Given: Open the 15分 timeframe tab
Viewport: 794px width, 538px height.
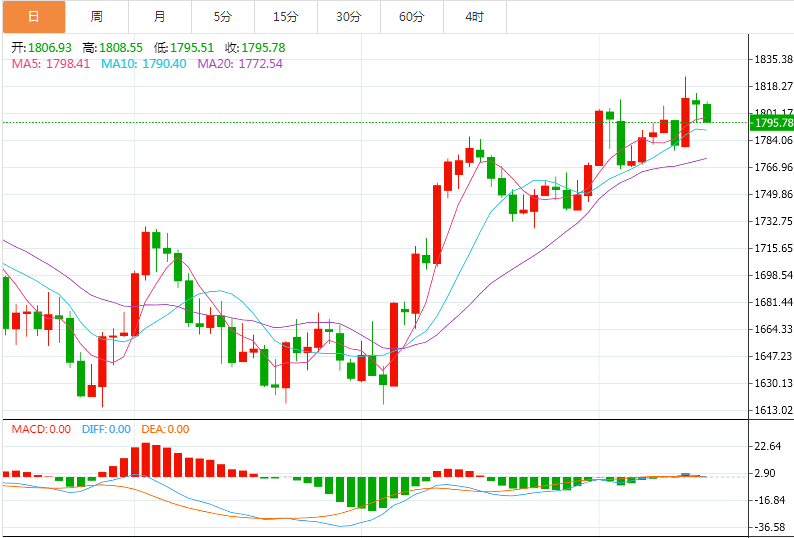Looking at the screenshot, I should [x=286, y=17].
